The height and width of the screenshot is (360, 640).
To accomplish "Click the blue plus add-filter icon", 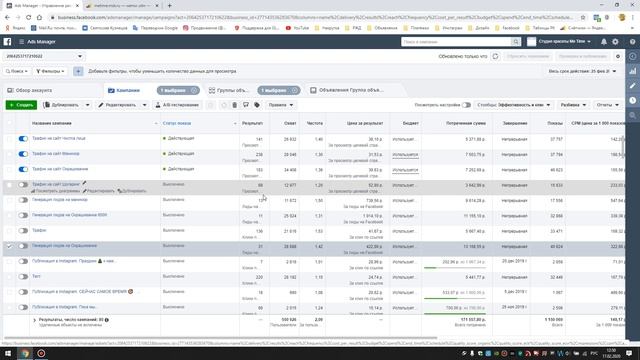I will click(78, 71).
